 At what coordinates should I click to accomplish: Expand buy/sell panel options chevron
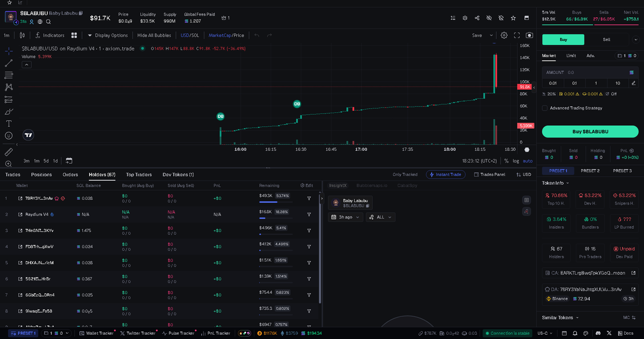click(636, 39)
